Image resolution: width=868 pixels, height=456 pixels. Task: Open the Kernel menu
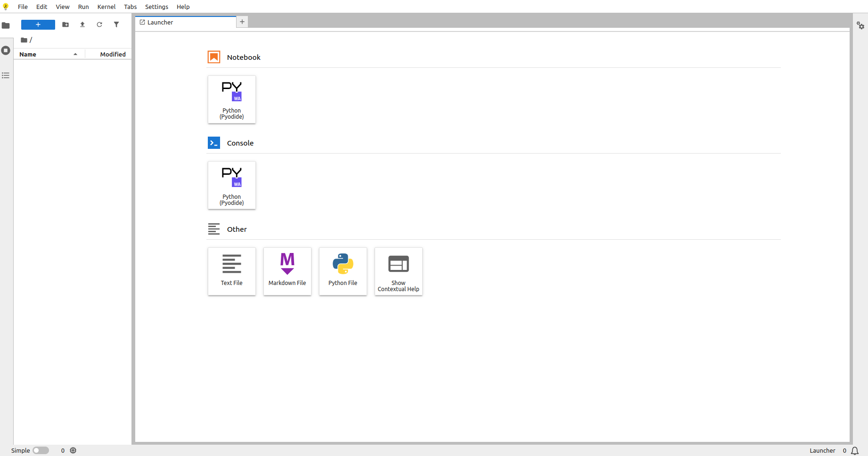click(106, 7)
